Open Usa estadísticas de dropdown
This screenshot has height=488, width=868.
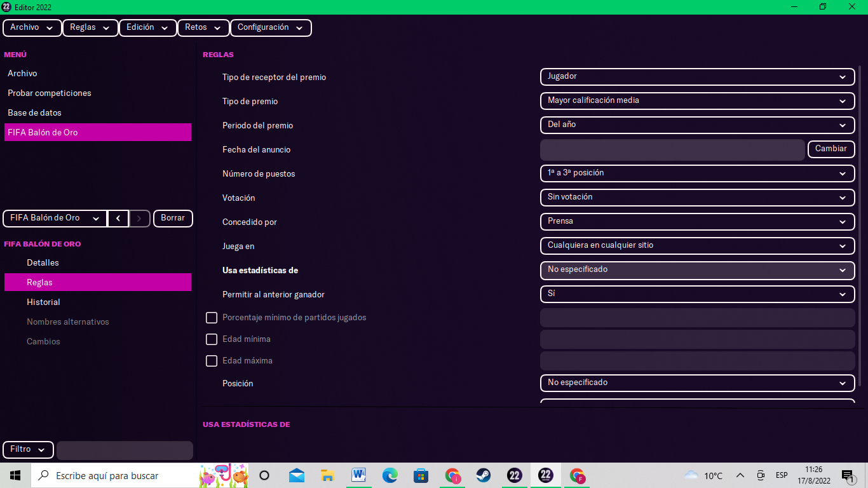point(697,270)
